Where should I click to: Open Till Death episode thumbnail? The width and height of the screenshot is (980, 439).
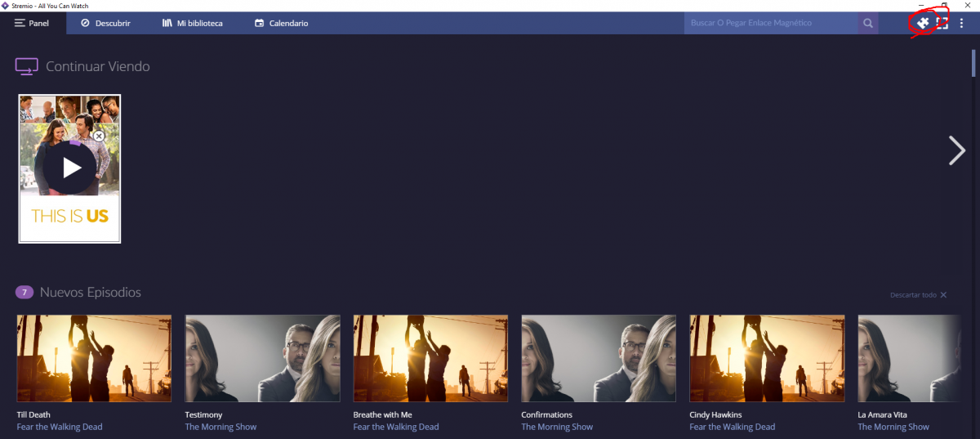point(94,358)
